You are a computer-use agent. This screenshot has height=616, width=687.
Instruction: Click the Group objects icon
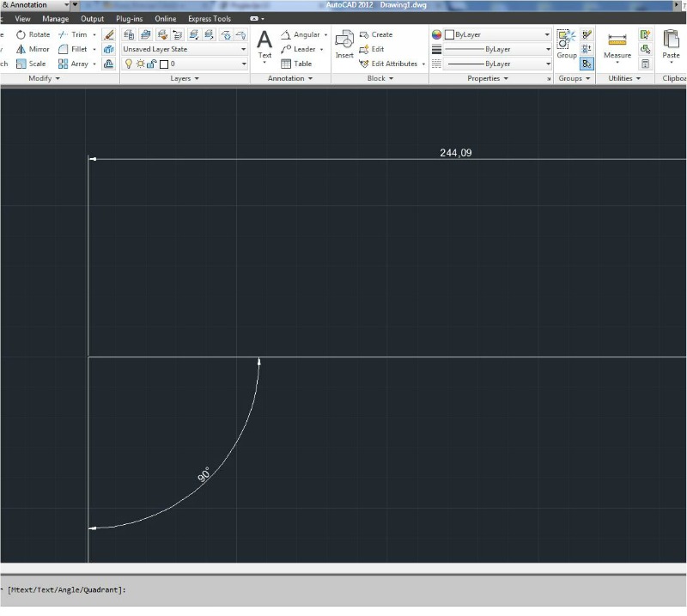coord(567,44)
